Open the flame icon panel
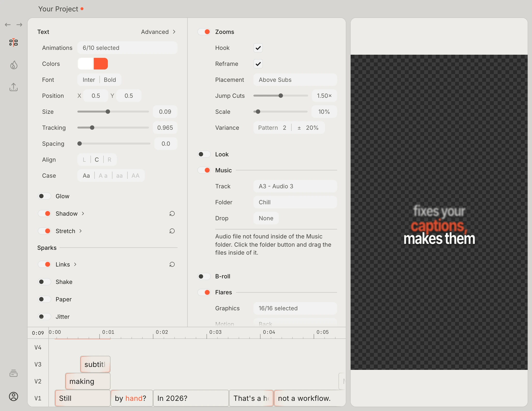The height and width of the screenshot is (411, 532). (14, 65)
